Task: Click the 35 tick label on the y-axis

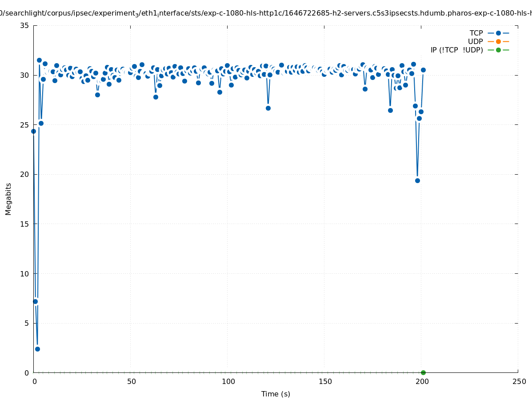Action: [24, 25]
